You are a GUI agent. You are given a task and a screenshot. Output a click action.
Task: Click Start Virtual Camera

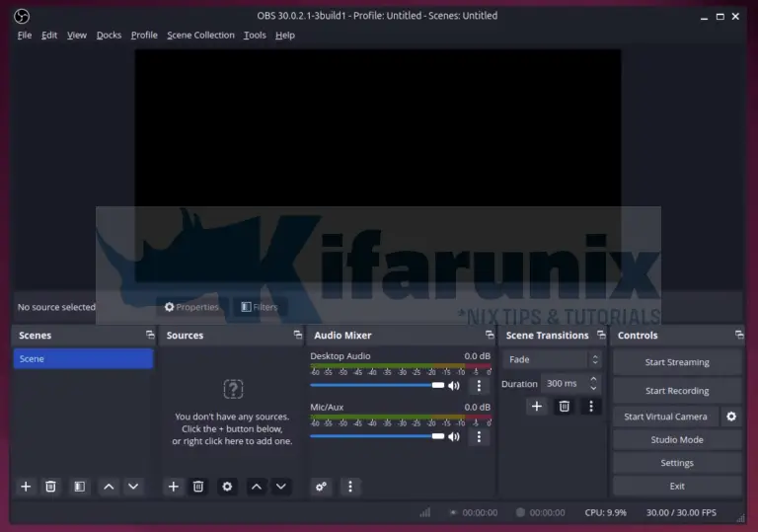665,417
